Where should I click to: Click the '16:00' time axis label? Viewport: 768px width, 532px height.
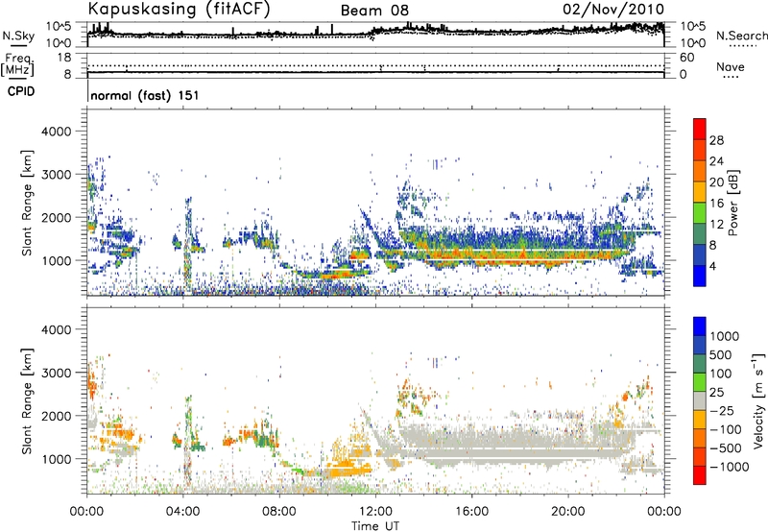(471, 512)
